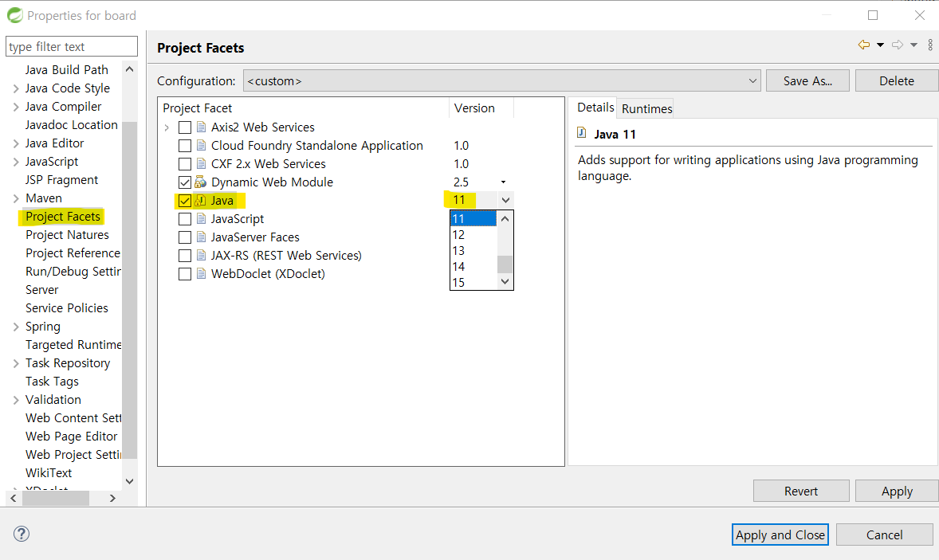The width and height of the screenshot is (939, 560).
Task: Select Targeted Runtimes in sidebar
Action: [73, 345]
